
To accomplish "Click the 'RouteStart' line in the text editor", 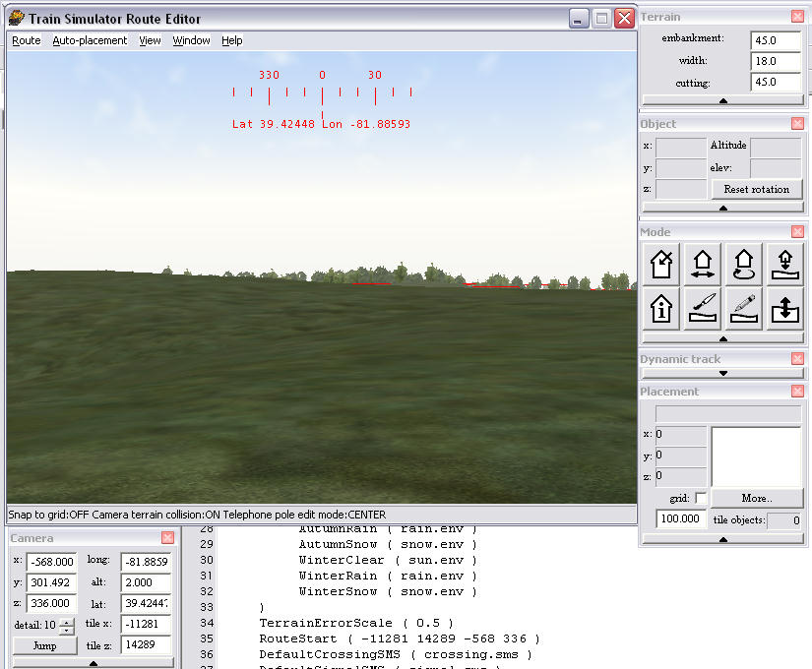I will [x=400, y=639].
